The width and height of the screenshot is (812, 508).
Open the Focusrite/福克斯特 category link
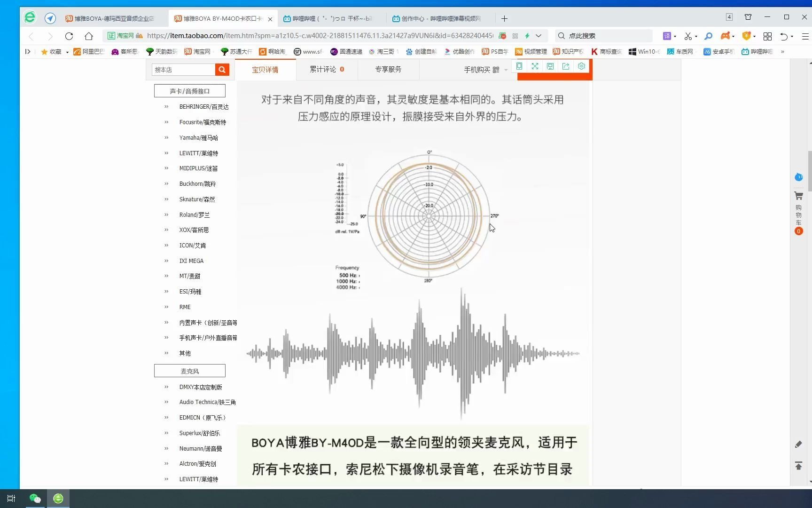pos(203,122)
